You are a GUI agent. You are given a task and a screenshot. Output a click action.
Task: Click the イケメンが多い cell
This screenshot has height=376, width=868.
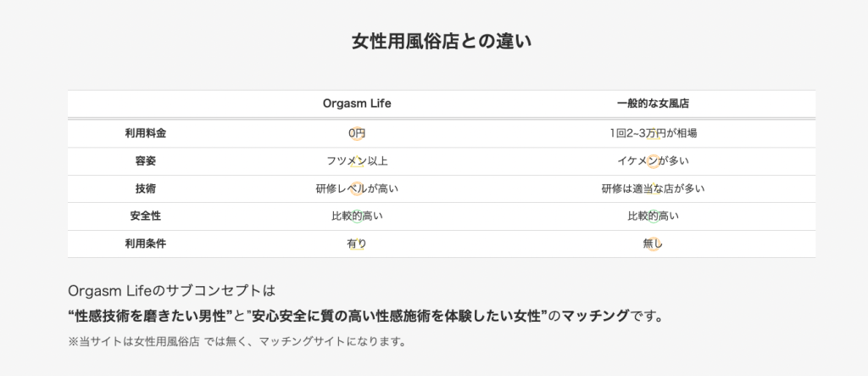(x=653, y=161)
